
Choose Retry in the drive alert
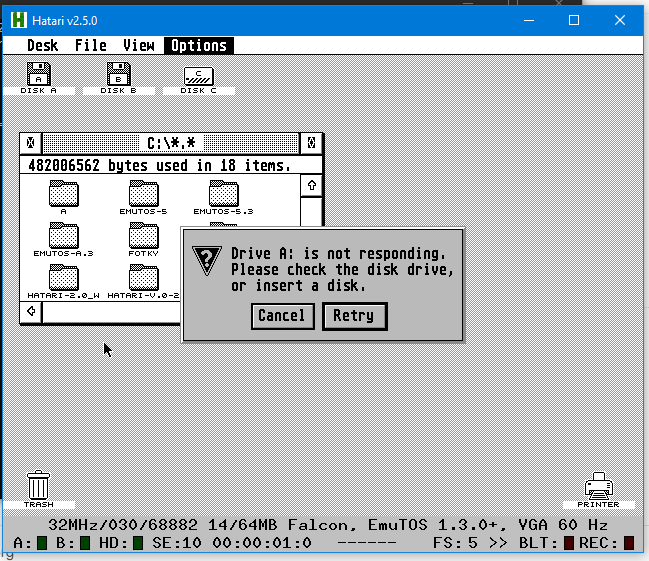[355, 316]
